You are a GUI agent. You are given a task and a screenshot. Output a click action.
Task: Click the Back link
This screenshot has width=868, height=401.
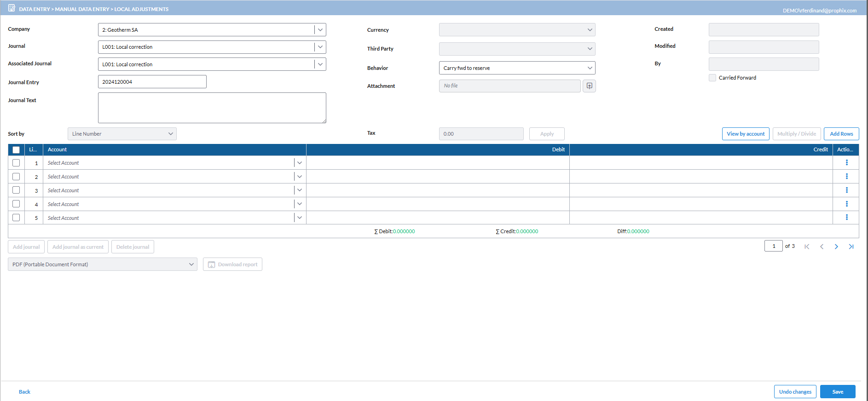[x=24, y=392]
